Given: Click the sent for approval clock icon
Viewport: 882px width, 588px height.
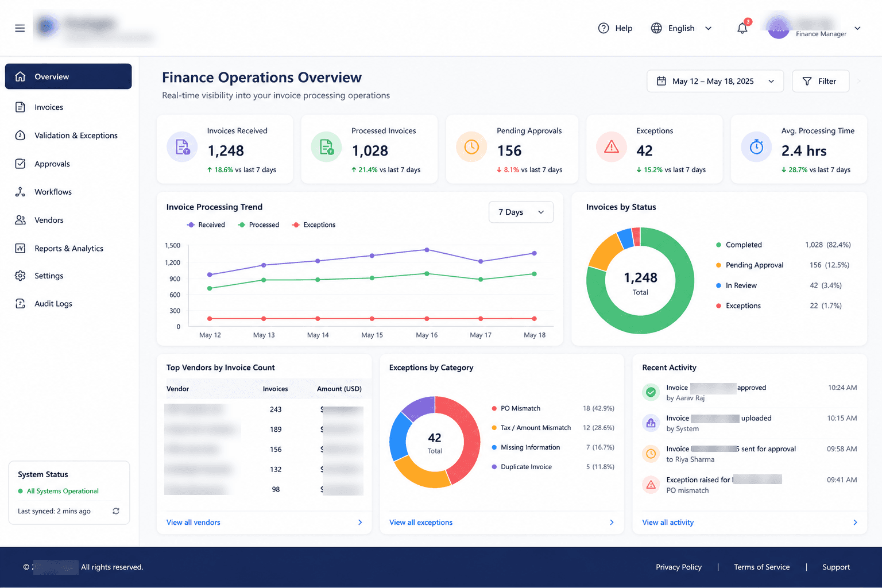Looking at the screenshot, I should point(651,454).
